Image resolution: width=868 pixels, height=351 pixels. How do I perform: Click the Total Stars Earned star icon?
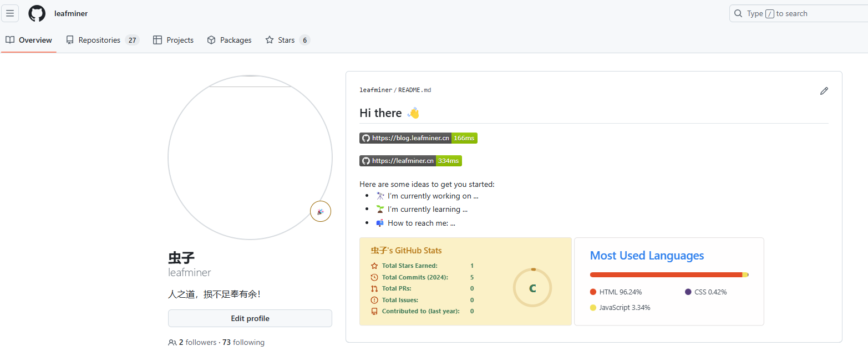click(x=374, y=266)
